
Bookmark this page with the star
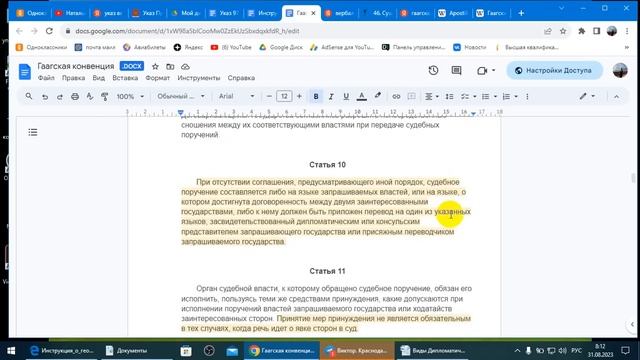click(563, 31)
